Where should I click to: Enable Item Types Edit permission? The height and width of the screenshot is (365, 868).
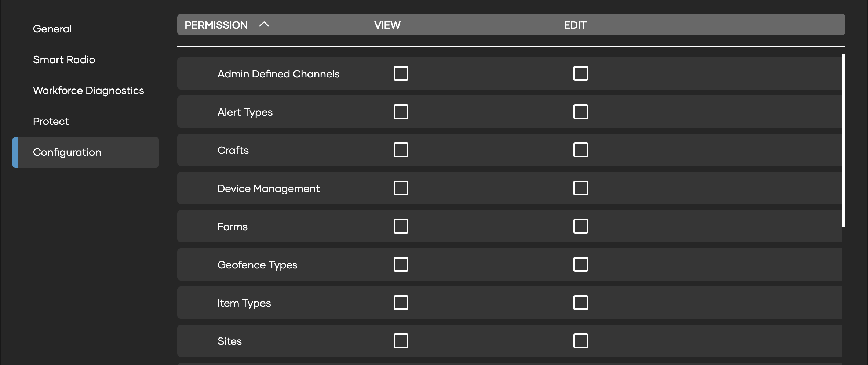pos(580,303)
